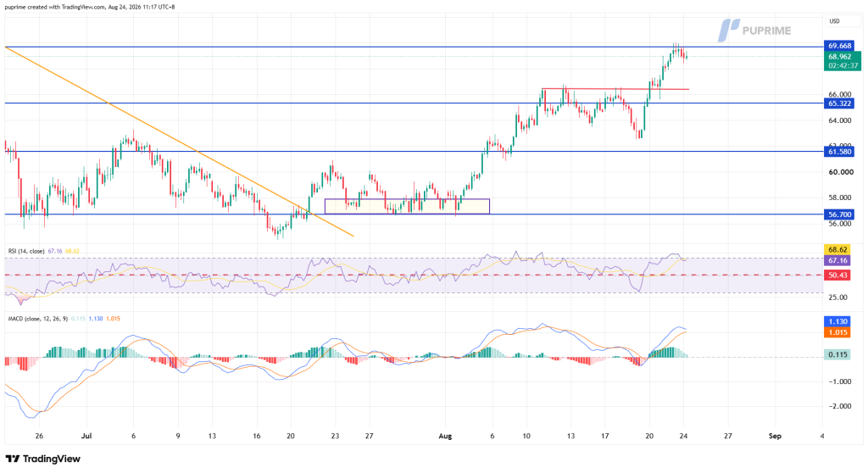Click the -2.000 MACD axis label
868x473 pixels.
(x=840, y=406)
